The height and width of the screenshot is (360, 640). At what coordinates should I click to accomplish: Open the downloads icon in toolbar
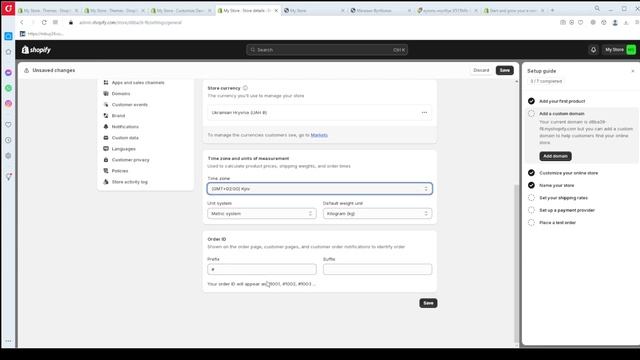pyautogui.click(x=626, y=22)
